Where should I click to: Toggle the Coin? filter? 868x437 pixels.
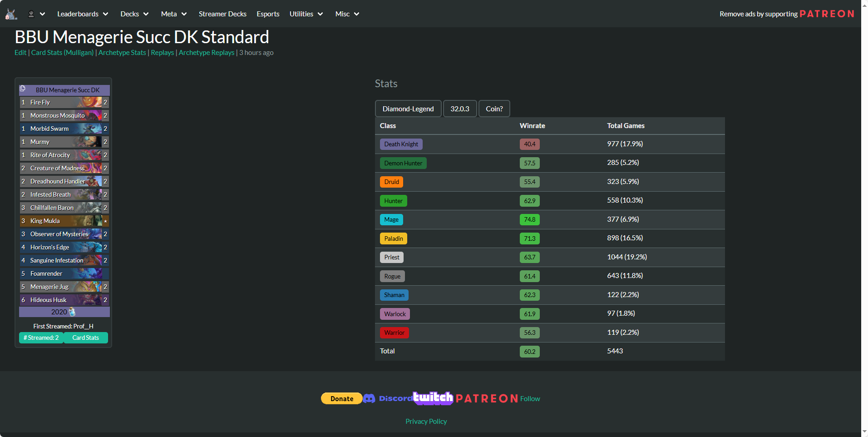pos(494,109)
